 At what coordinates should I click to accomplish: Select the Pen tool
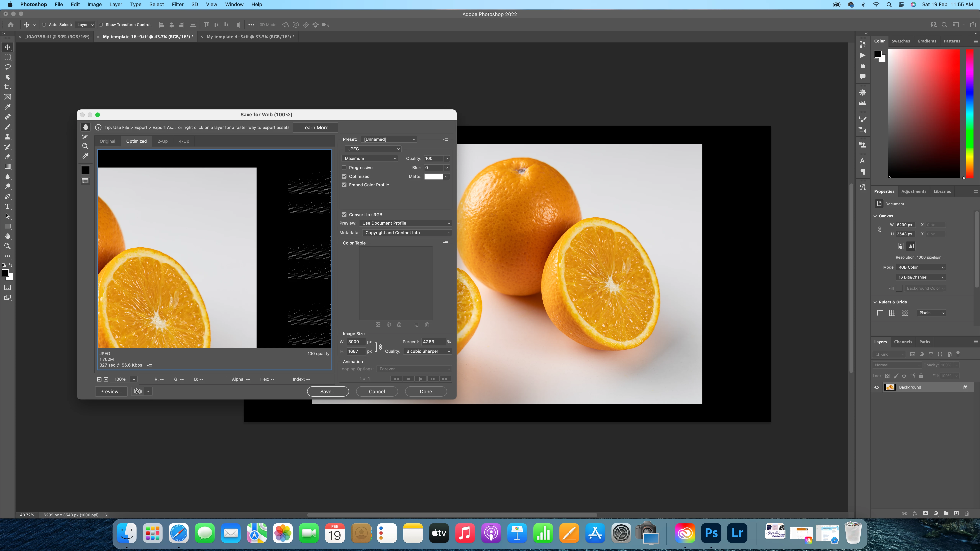pyautogui.click(x=8, y=197)
